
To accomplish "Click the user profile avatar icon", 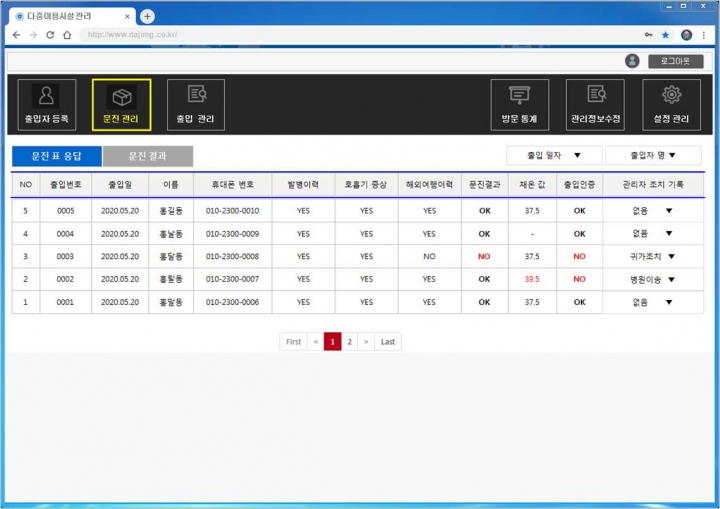I will coord(632,61).
